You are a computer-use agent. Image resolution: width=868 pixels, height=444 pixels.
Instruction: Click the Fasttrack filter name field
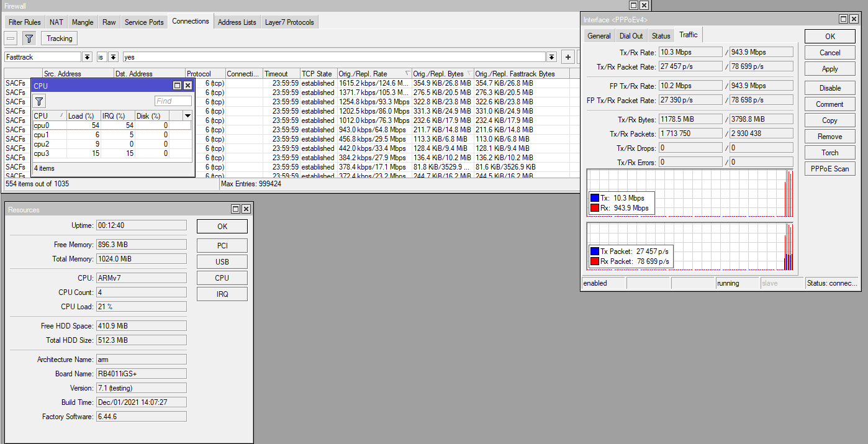[43, 57]
